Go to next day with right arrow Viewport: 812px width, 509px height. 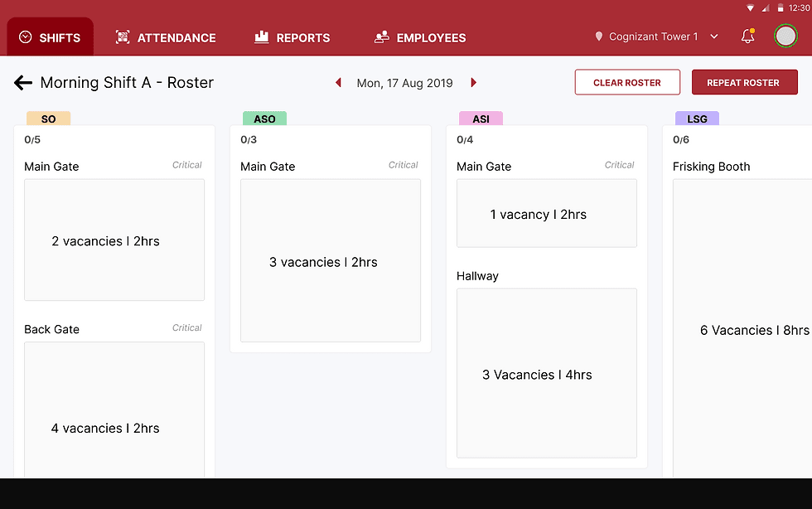point(473,82)
